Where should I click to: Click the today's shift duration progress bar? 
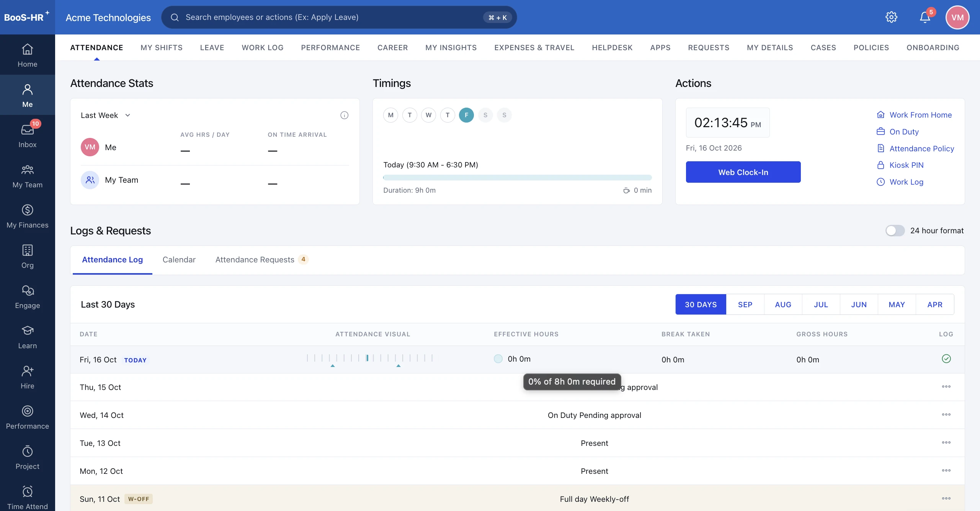coord(517,178)
